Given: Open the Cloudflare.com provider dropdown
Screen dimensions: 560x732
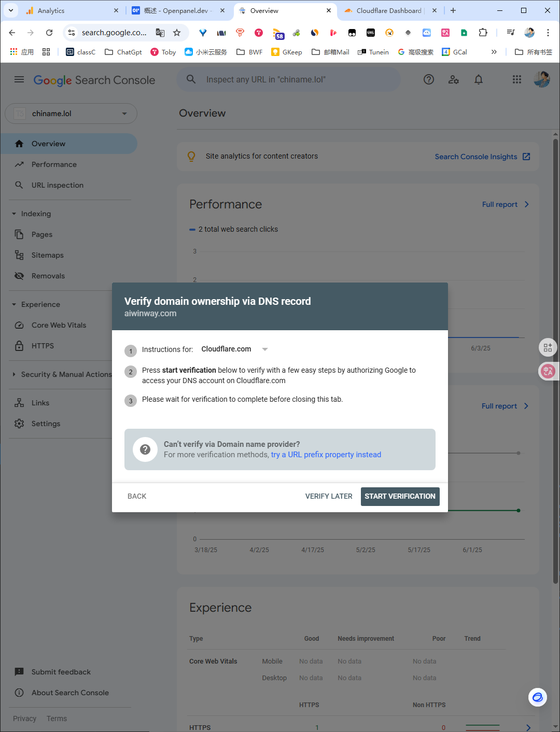Looking at the screenshot, I should 234,349.
